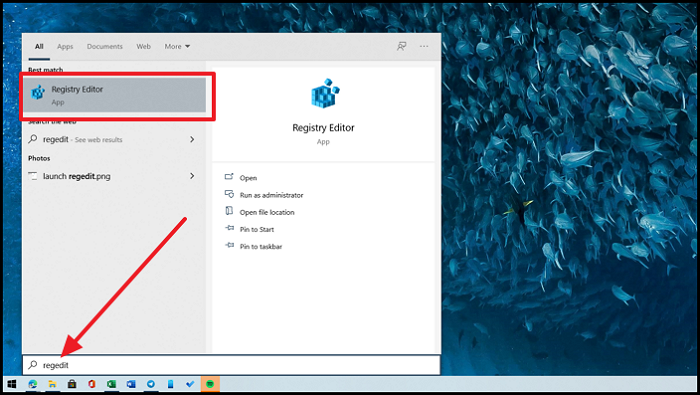
Task: Open launch regedit.png photo result
Action: pos(114,176)
